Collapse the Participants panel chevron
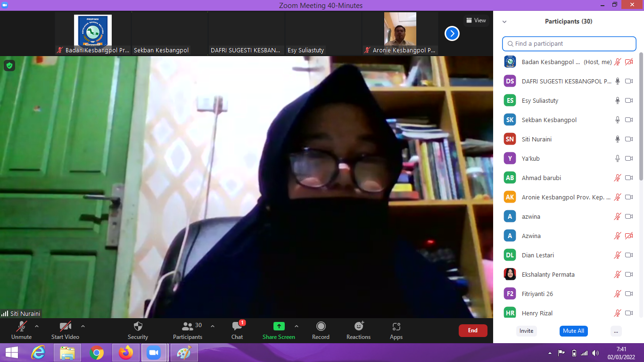The image size is (644, 362). [504, 22]
